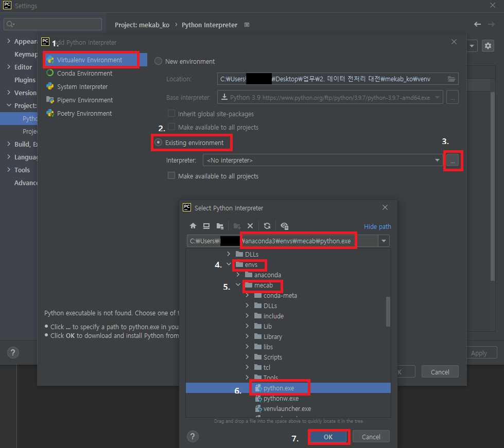The width and height of the screenshot is (504, 448).
Task: Select venvlauncher.exe in file tree
Action: pos(288,409)
